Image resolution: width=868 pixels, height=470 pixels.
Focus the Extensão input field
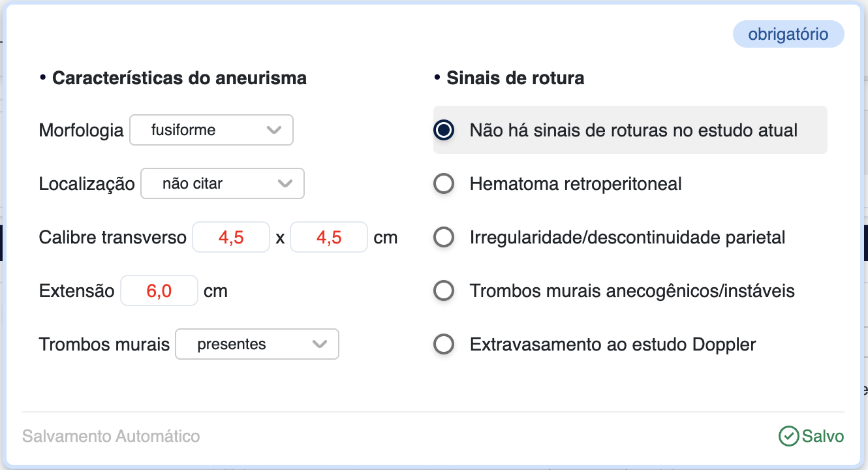tap(159, 290)
